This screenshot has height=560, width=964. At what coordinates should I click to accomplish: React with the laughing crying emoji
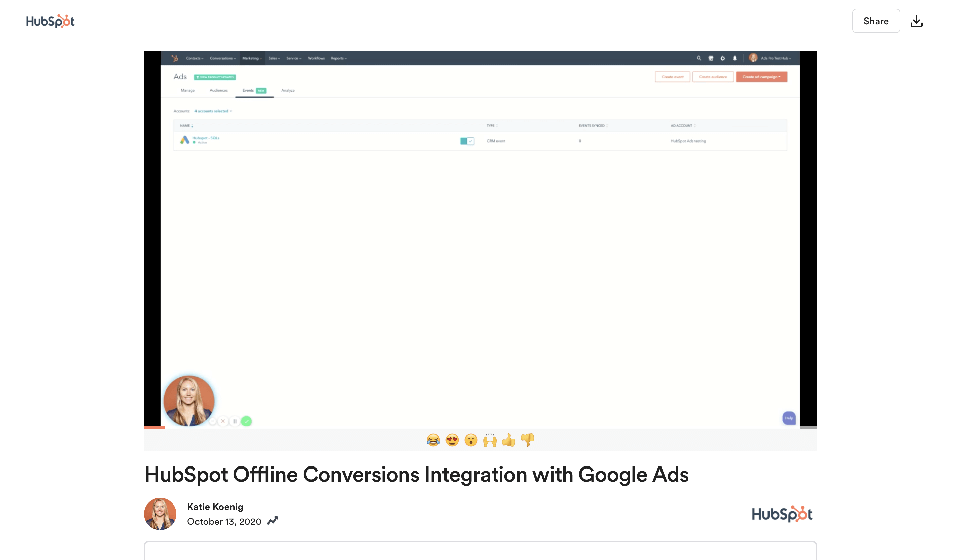click(433, 440)
